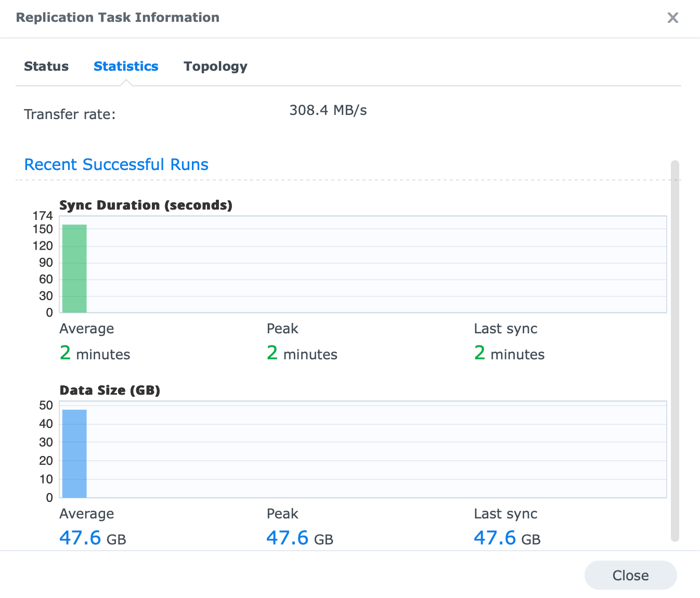The image size is (700, 598).
Task: Open the Topology tab
Action: tap(215, 67)
